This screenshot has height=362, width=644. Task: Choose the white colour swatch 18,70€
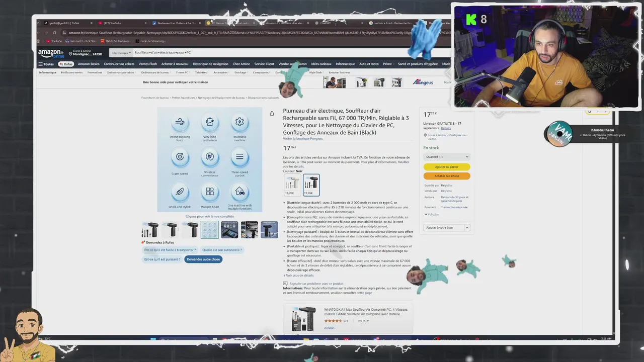tap(292, 185)
